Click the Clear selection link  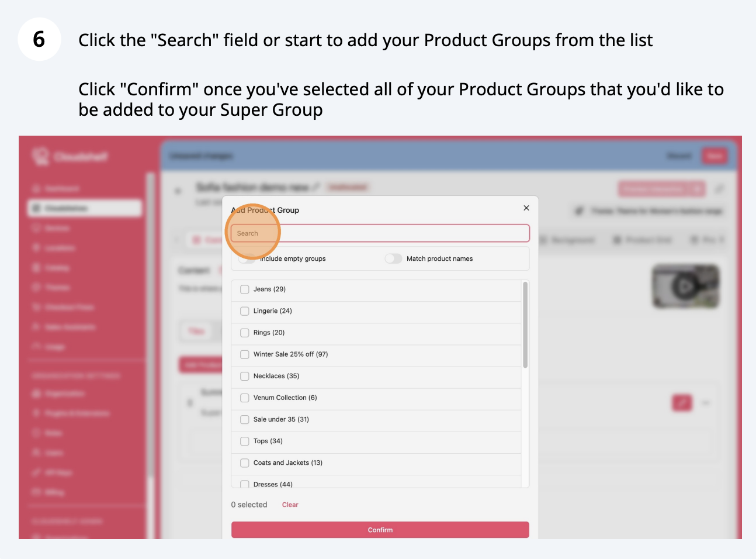pyautogui.click(x=290, y=505)
